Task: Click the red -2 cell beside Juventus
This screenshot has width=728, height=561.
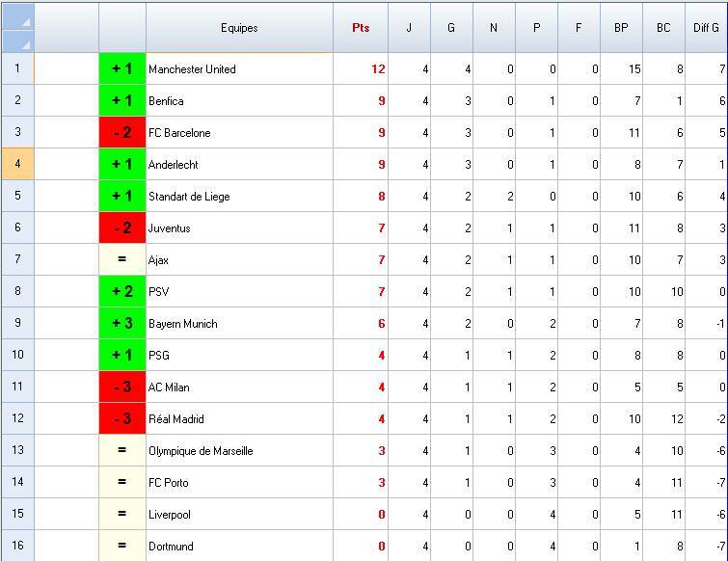Action: (x=122, y=228)
